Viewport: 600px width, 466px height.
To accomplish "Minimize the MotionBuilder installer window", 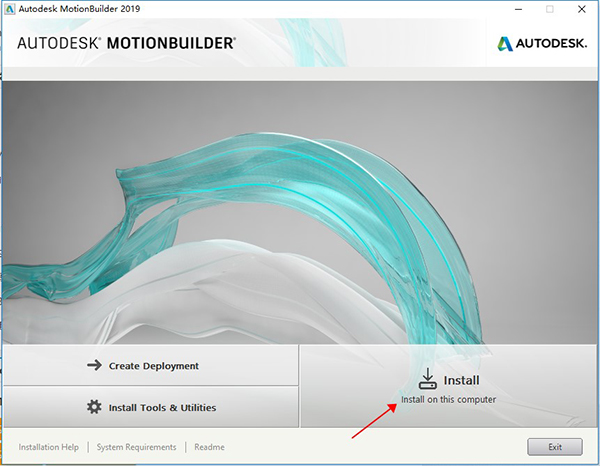I will pyautogui.click(x=519, y=9).
